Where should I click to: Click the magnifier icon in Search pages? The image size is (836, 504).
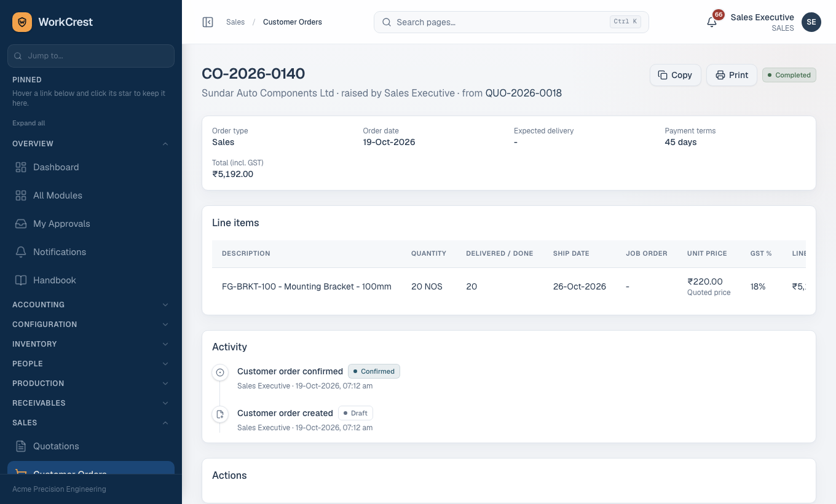click(x=387, y=22)
